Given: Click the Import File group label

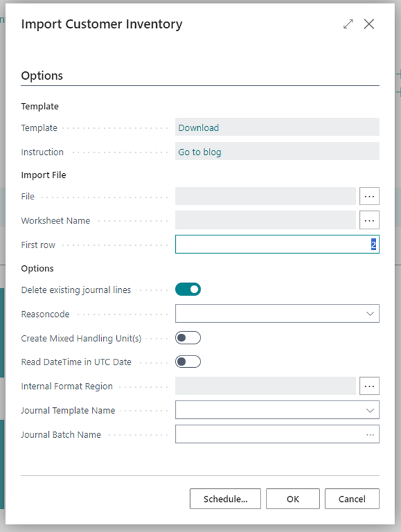Looking at the screenshot, I should click(43, 175).
